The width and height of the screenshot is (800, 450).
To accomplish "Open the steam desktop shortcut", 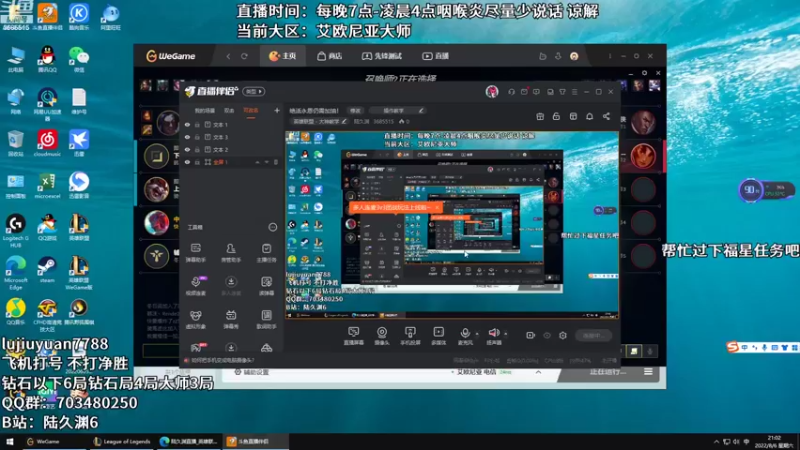I will coord(46,270).
